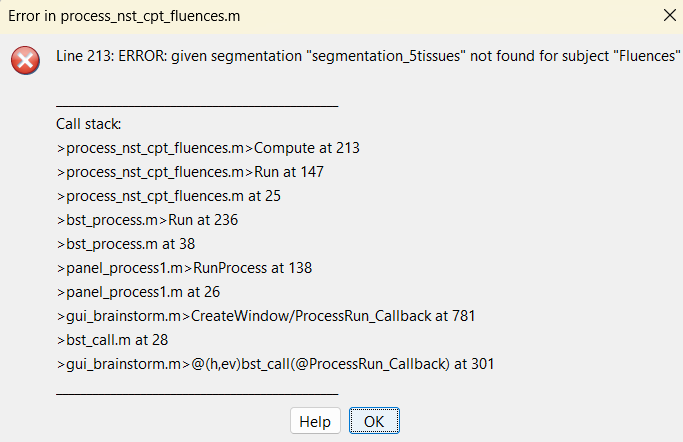Select the 'process_nst_cpt_fluences.m at 25' entry
This screenshot has width=683, height=442.
(169, 196)
